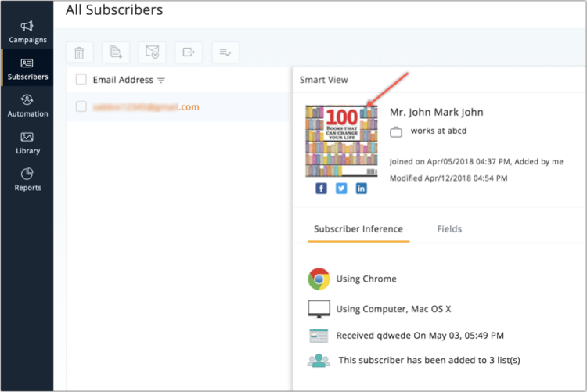Click the Received qdwede On May 03 text
587x392 pixels.
420,336
